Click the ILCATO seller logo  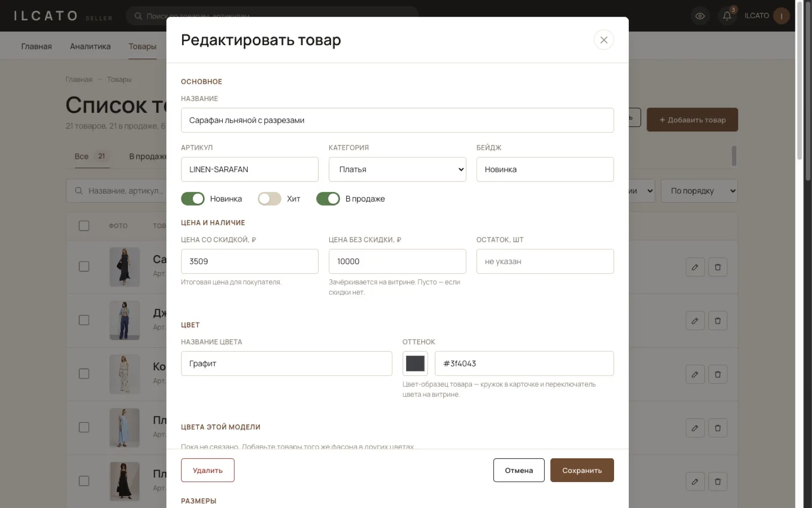pos(63,16)
